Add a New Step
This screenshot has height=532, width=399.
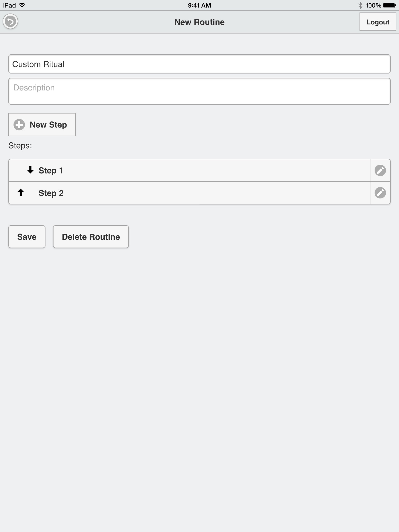[x=42, y=124]
